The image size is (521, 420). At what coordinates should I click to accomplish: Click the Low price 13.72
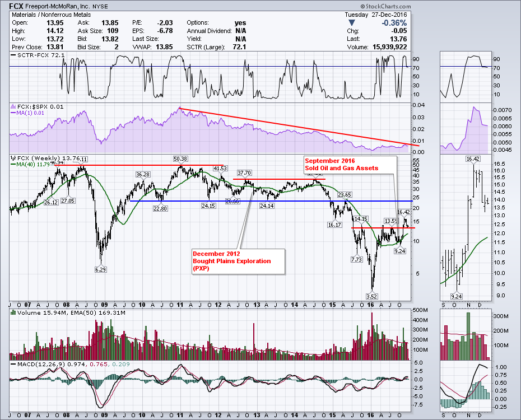coord(55,39)
